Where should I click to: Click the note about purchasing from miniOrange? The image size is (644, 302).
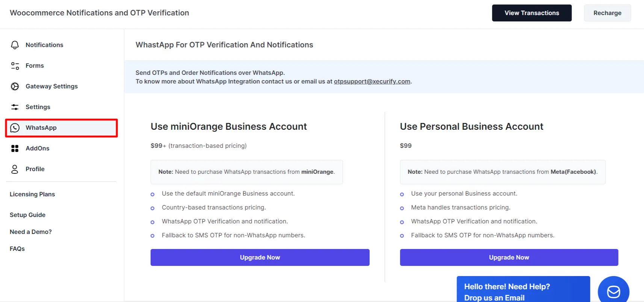point(246,172)
